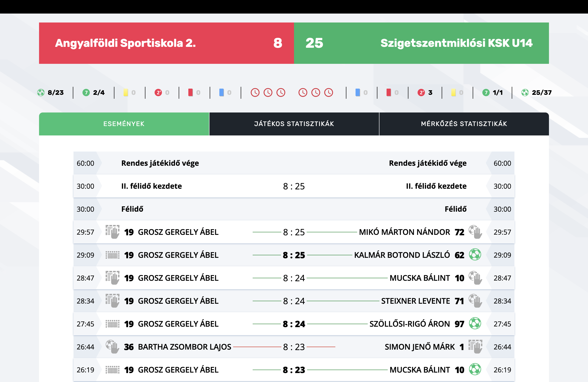Open Szigetszentmiklósi KSK U14 team name
Viewport: 588px width, 382px height.
(x=456, y=43)
